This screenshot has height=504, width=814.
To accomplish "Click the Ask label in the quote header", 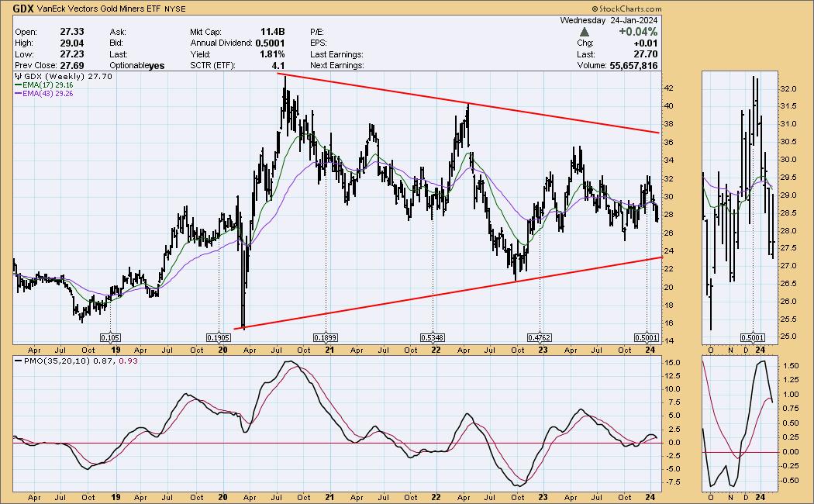I will (118, 32).
